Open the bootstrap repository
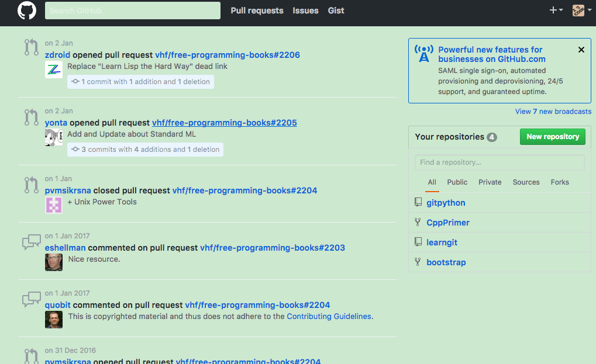596x364 pixels. coord(446,262)
